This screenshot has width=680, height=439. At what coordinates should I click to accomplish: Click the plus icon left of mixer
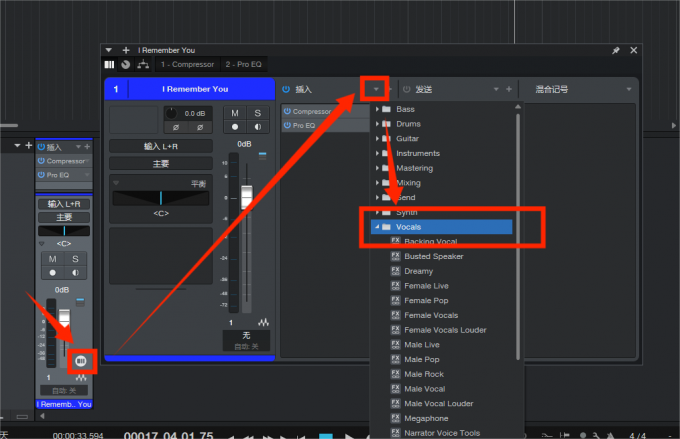(29, 145)
